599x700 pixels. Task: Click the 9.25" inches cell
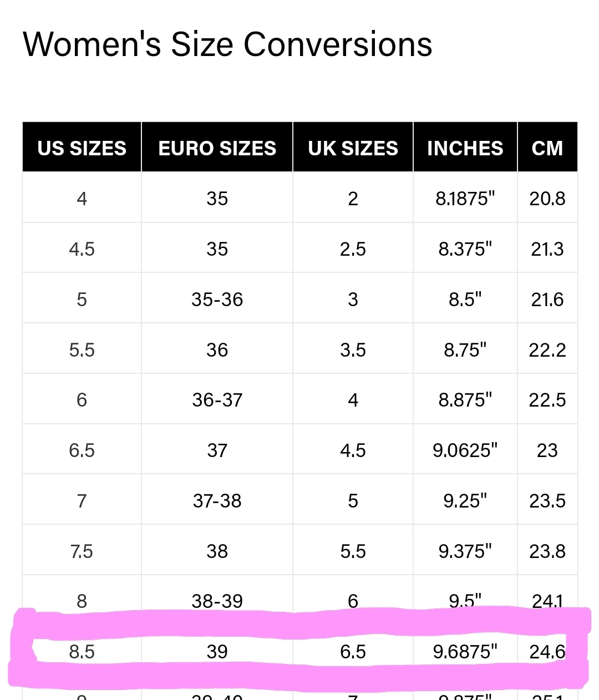[x=465, y=500]
